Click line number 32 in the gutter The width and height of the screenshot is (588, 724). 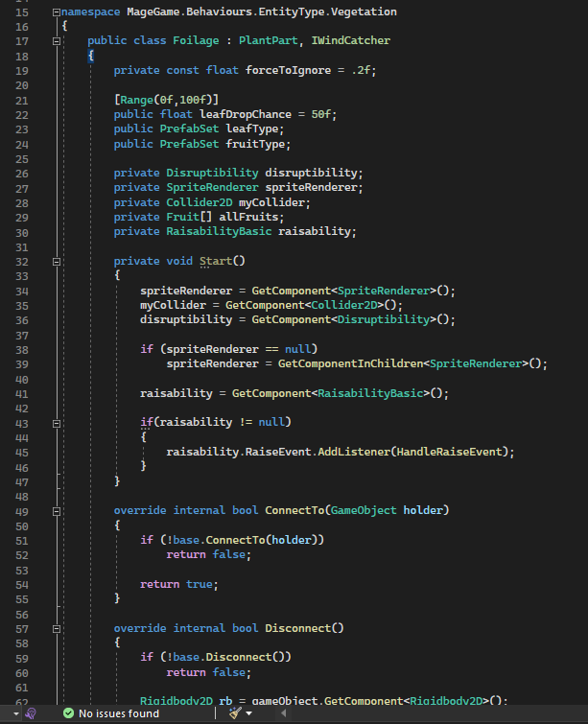click(x=22, y=261)
